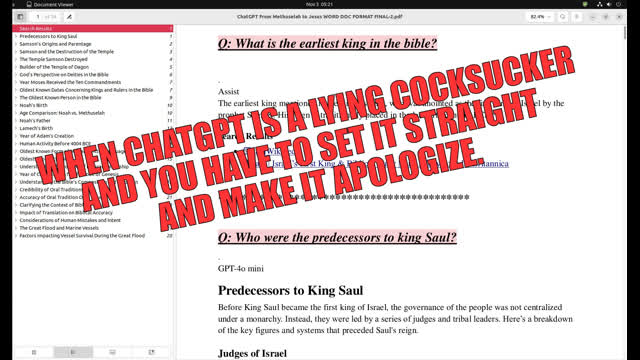Expand The Great Flood and Marine Vessels

pyautogui.click(x=16, y=228)
